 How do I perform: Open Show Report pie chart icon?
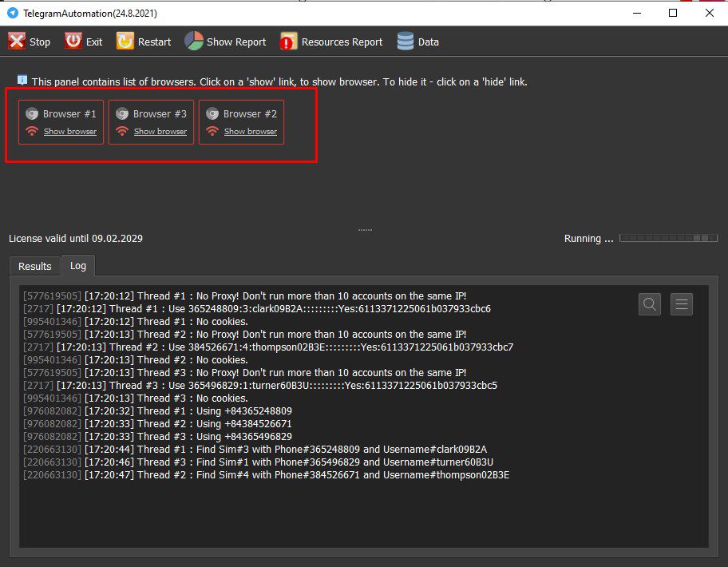pyautogui.click(x=194, y=42)
